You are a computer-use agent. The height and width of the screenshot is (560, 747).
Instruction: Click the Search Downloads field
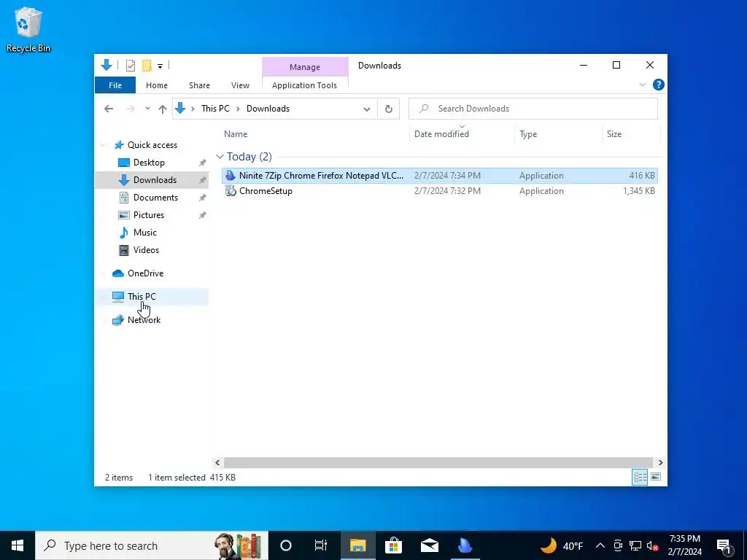click(533, 109)
